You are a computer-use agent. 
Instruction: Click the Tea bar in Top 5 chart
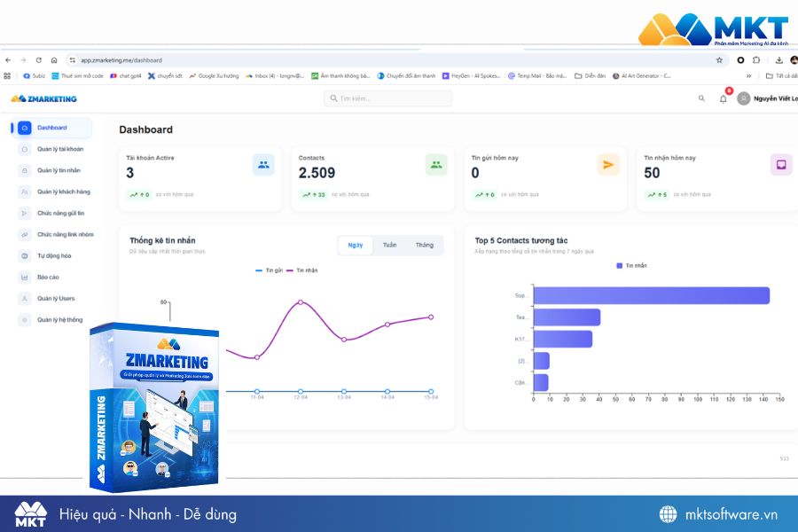tap(567, 317)
